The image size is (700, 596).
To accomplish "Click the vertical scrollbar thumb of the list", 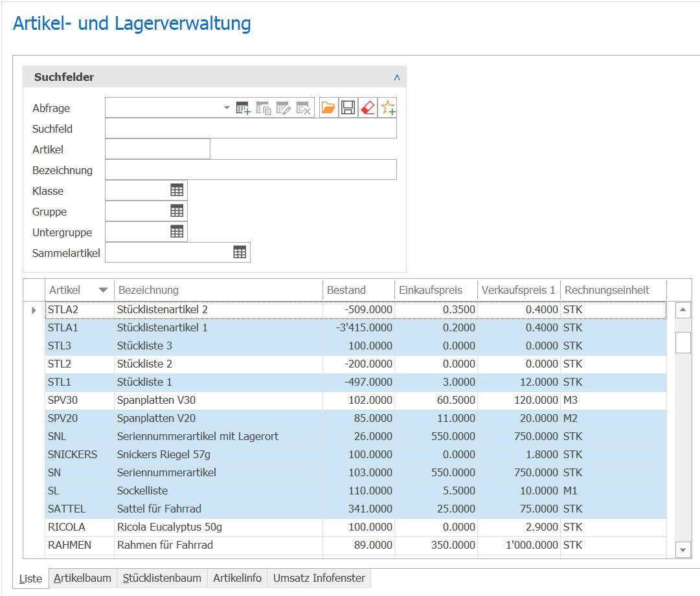I will (x=683, y=342).
